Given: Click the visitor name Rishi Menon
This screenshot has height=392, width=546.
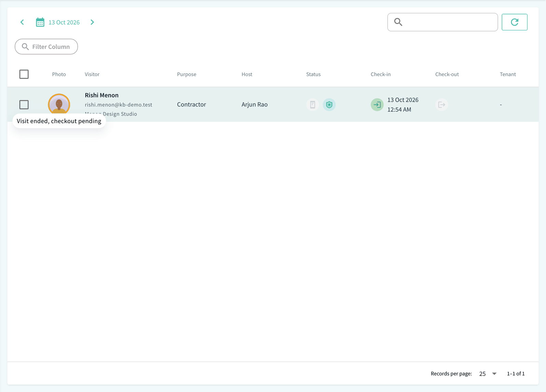Looking at the screenshot, I should click(102, 95).
